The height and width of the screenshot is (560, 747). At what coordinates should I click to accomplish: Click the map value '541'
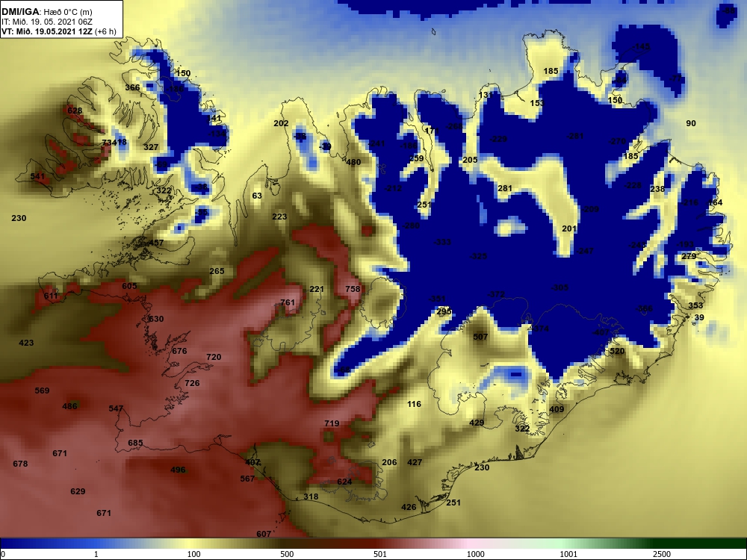37,177
